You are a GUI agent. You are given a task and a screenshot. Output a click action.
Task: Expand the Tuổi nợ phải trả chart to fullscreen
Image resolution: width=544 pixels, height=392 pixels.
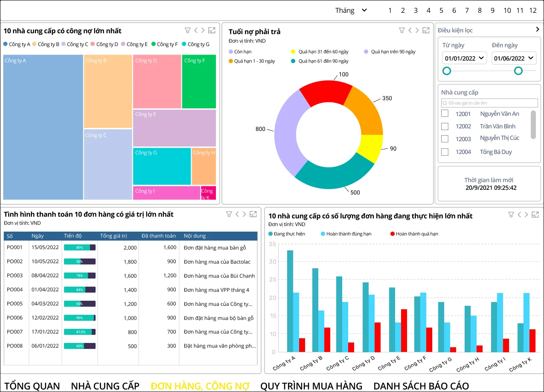click(425, 30)
